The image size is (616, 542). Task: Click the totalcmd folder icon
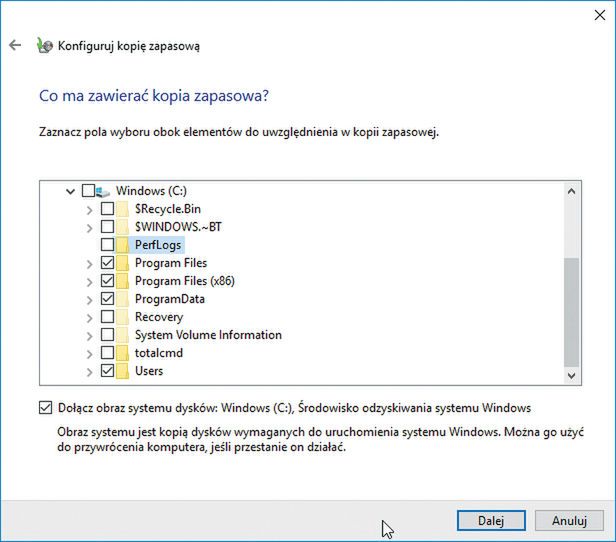click(123, 353)
